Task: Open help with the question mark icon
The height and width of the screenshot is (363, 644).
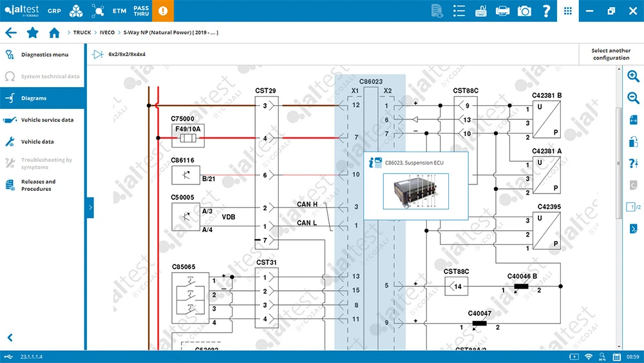Action: click(546, 11)
